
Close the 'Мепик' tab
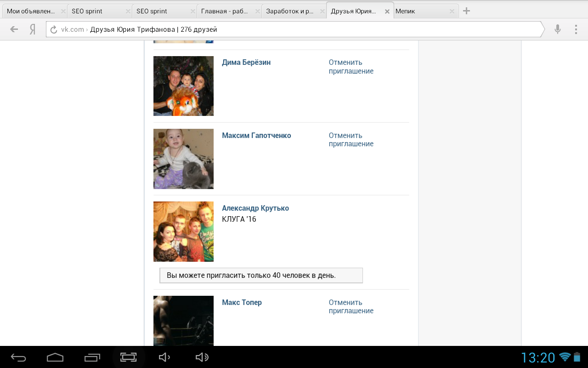coord(452,11)
